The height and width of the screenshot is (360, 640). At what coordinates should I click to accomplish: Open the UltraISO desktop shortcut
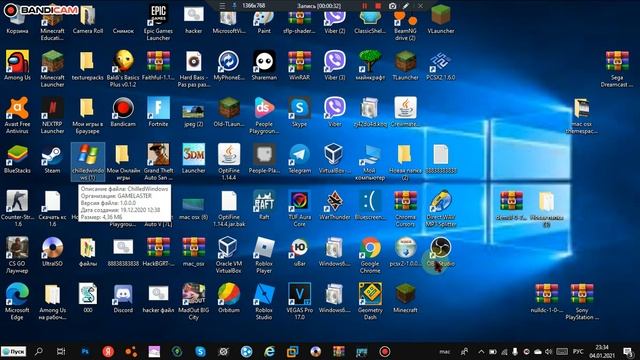[52, 252]
